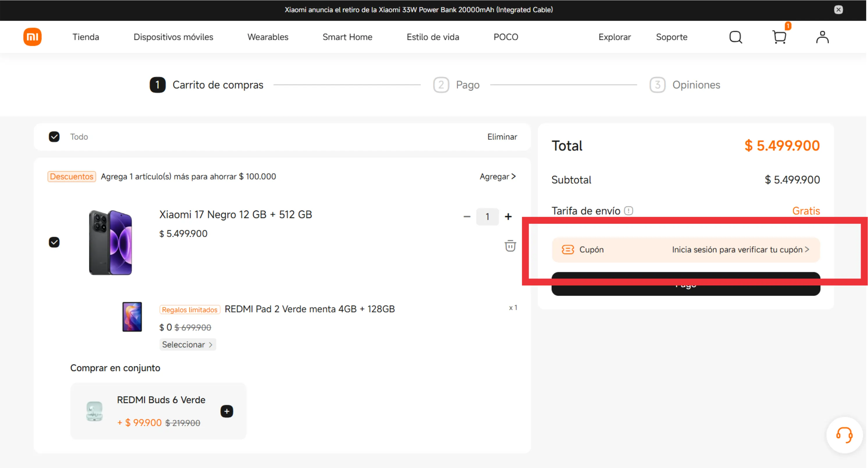This screenshot has height=468, width=868.
Task: Click Gratis shipping value
Action: (806, 211)
